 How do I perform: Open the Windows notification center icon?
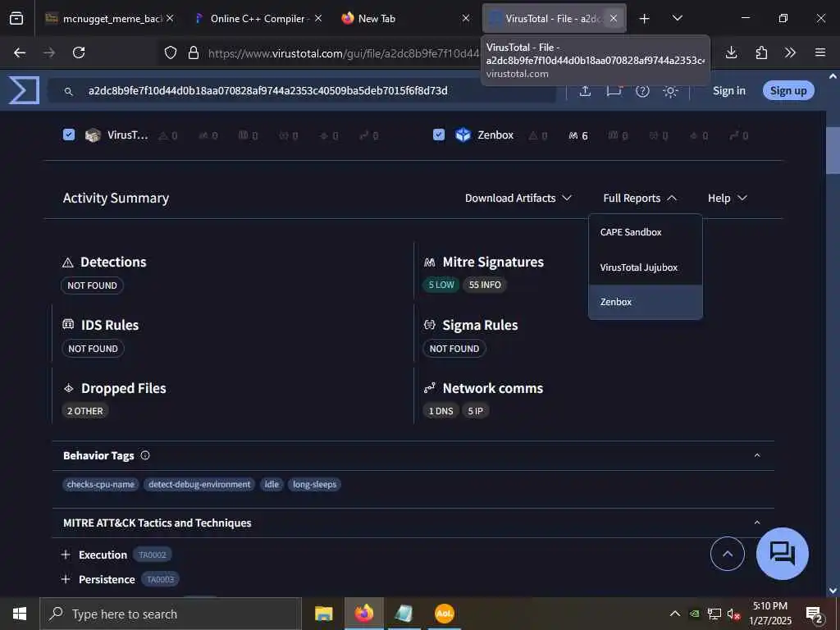(815, 614)
